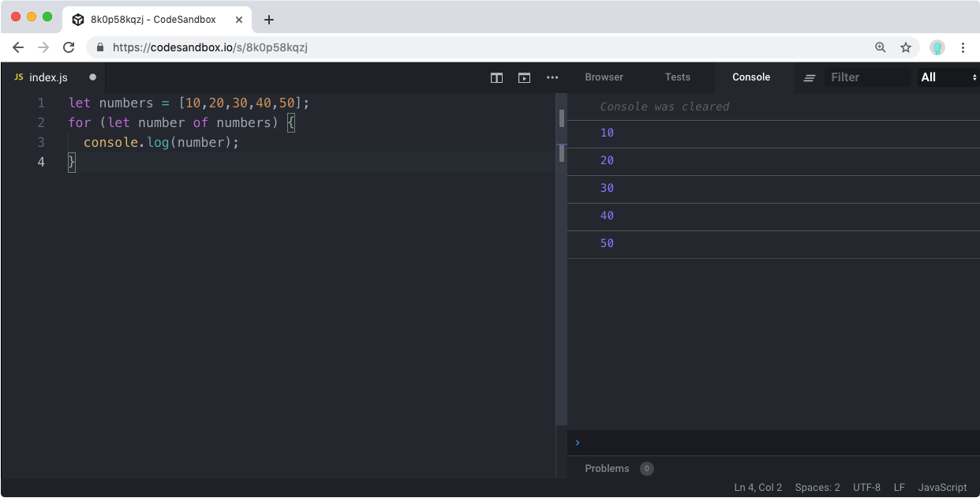Click the browser forward arrow
The height and width of the screenshot is (498, 980).
[43, 47]
